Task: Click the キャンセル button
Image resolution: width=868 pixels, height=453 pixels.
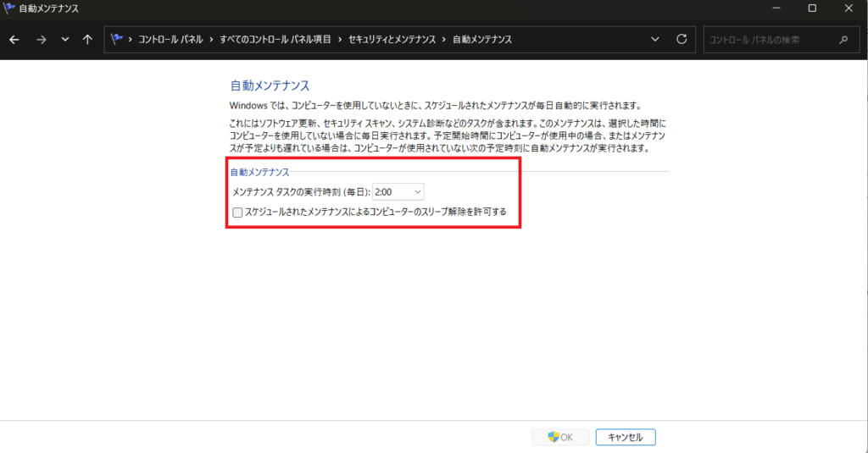Action: [626, 437]
